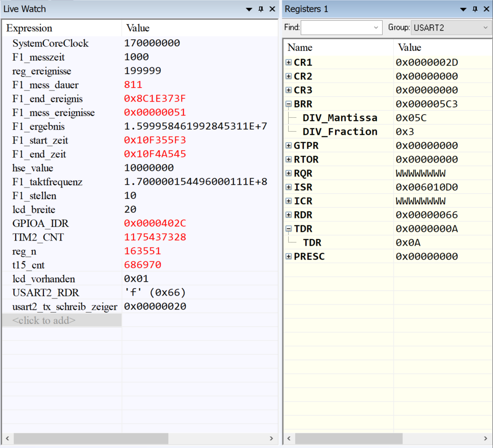This screenshot has height=448, width=493.
Task: Select the F1_start_zeit expression
Action: 40,140
